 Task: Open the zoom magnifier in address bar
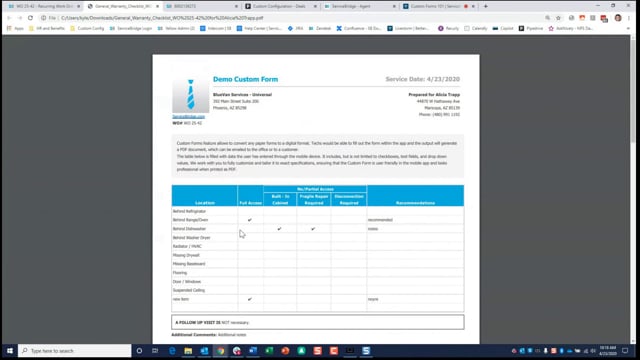pyautogui.click(x=547, y=18)
